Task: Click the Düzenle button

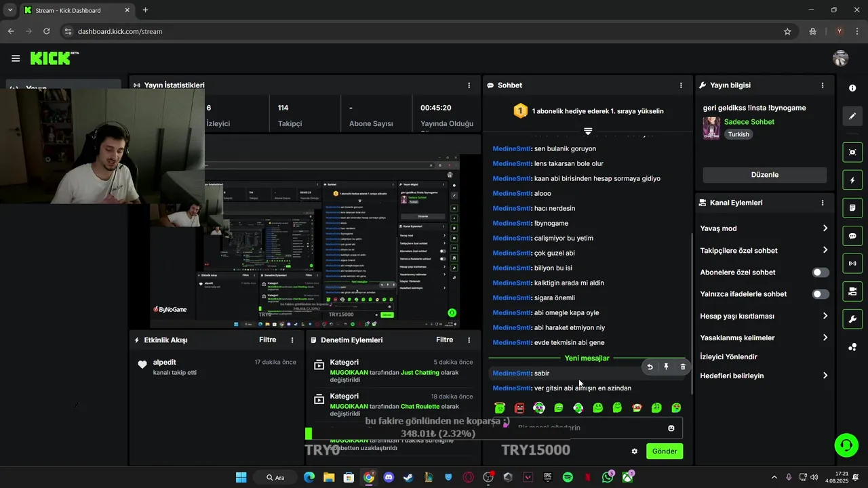Action: tap(764, 175)
